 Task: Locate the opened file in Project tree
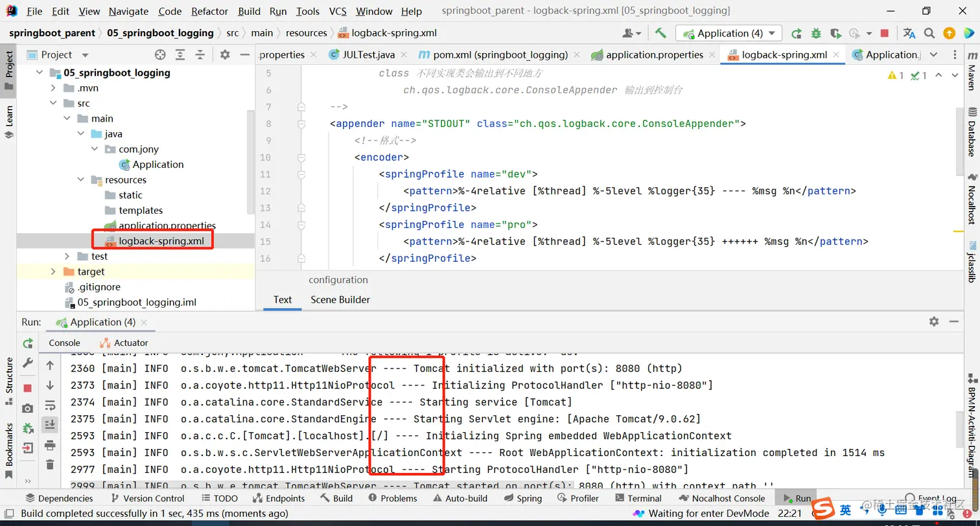tap(160, 54)
